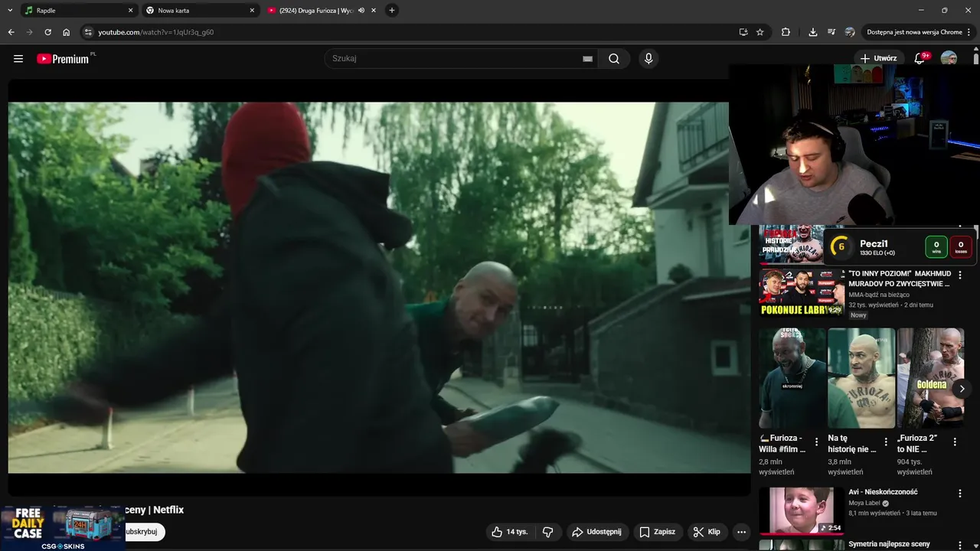Screen dimensions: 980x551
Task: Click the Free Daily Case CSGO-Skins banner
Action: point(63,527)
